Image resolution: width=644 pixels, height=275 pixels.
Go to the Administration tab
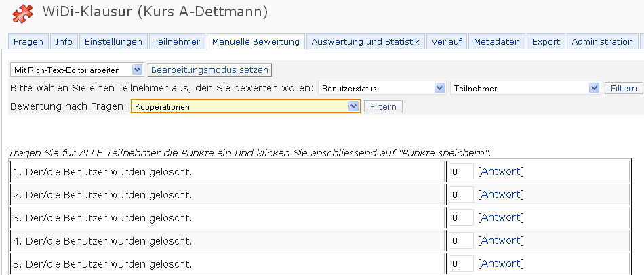pyautogui.click(x=602, y=42)
